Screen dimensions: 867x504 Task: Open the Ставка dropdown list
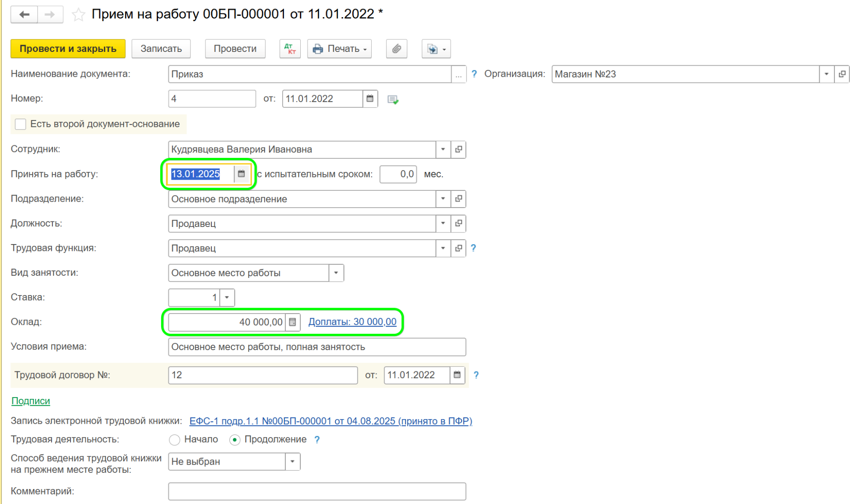227,297
